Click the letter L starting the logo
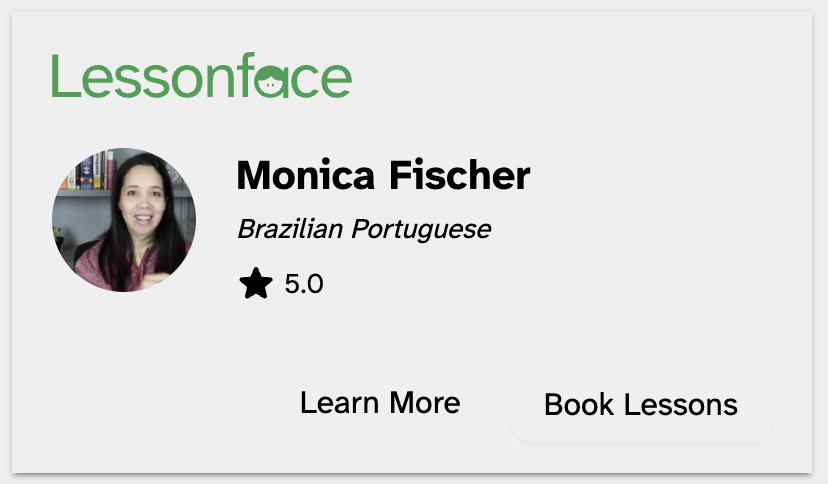This screenshot has height=484, width=828. click(62, 77)
